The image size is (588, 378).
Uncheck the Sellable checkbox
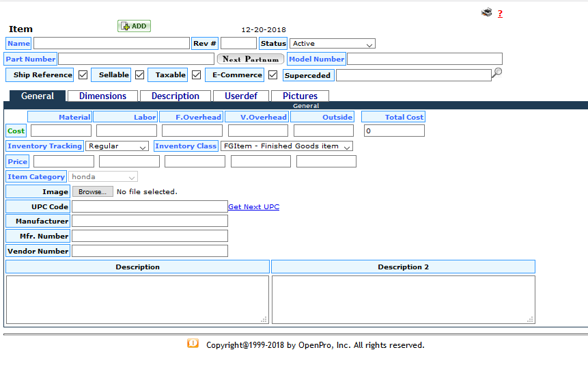140,75
